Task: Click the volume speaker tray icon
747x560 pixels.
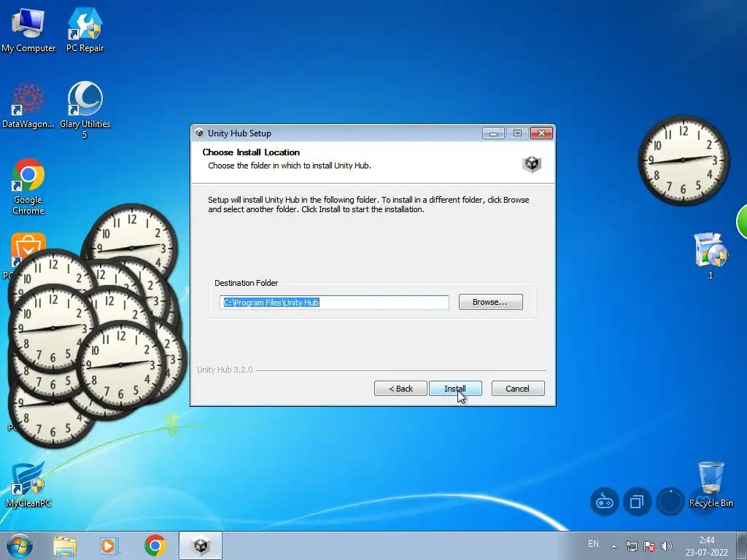Action: (667, 546)
